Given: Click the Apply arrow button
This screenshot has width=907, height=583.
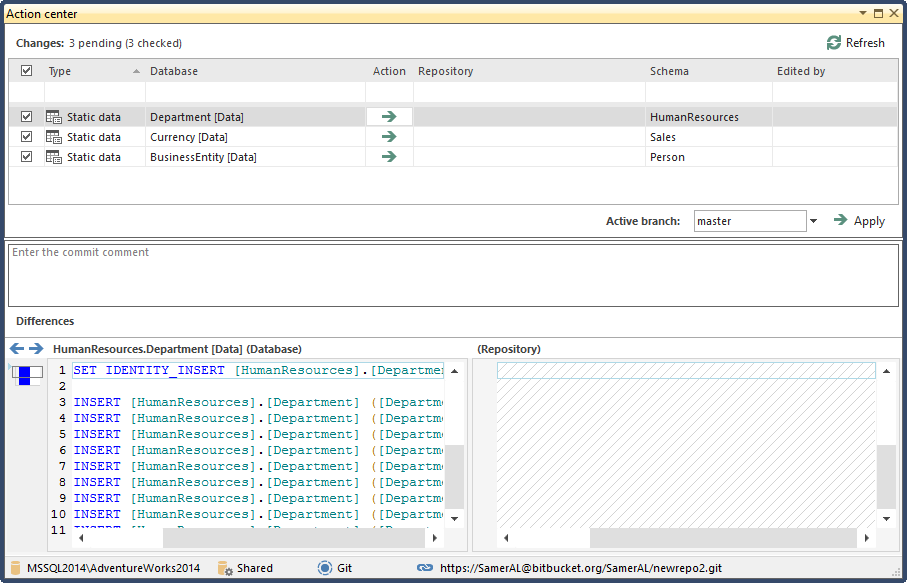Looking at the screenshot, I should [x=841, y=221].
